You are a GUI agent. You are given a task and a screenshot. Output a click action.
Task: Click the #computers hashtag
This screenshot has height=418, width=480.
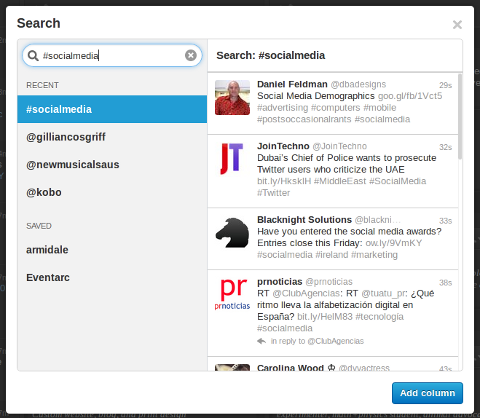(336, 108)
